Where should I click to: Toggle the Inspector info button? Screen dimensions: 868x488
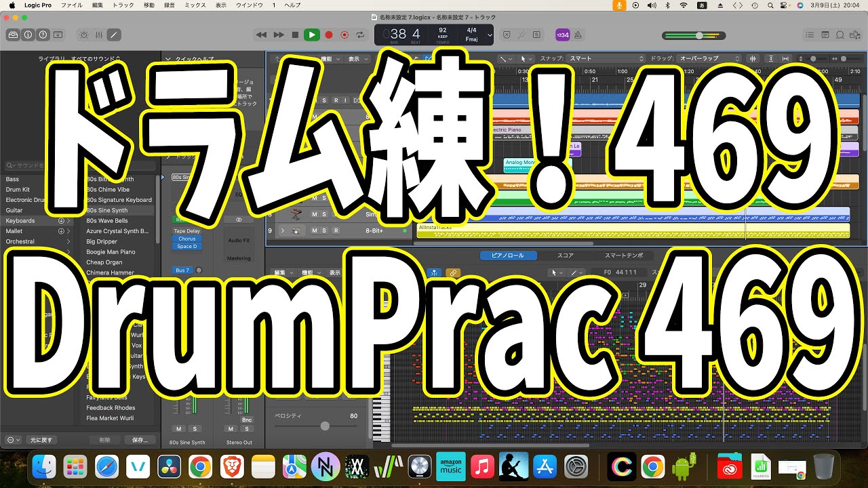click(28, 35)
